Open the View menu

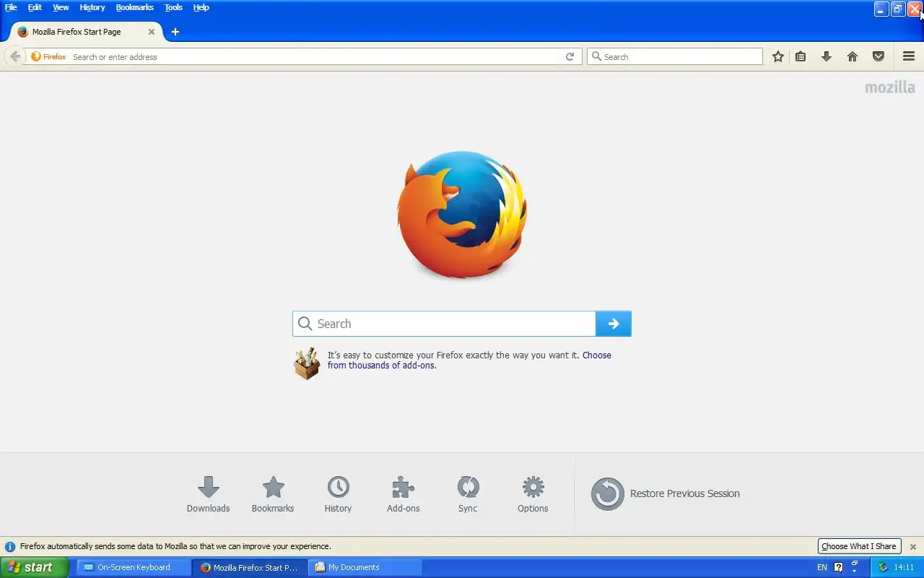pyautogui.click(x=61, y=7)
